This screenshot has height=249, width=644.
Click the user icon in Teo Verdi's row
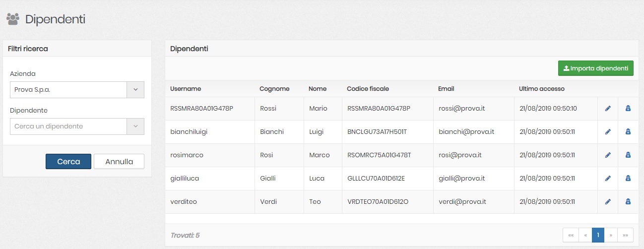[x=628, y=202]
